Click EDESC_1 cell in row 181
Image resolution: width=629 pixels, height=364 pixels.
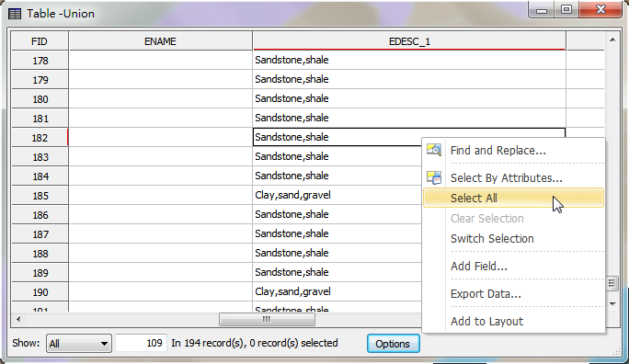click(409, 118)
